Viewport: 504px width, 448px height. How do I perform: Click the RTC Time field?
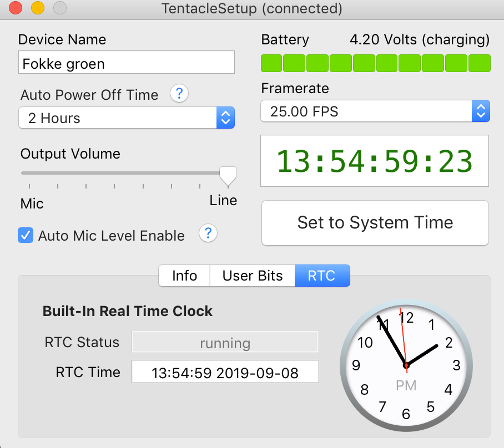coord(225,371)
